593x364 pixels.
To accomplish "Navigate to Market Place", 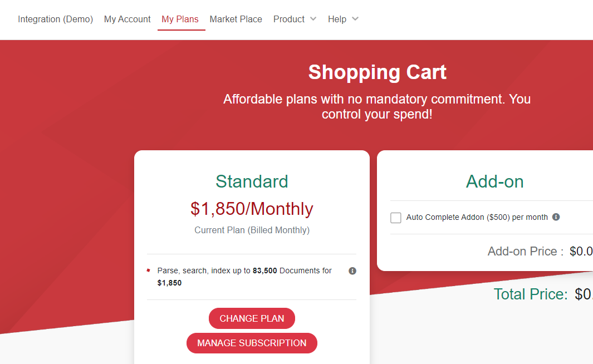I will (236, 19).
